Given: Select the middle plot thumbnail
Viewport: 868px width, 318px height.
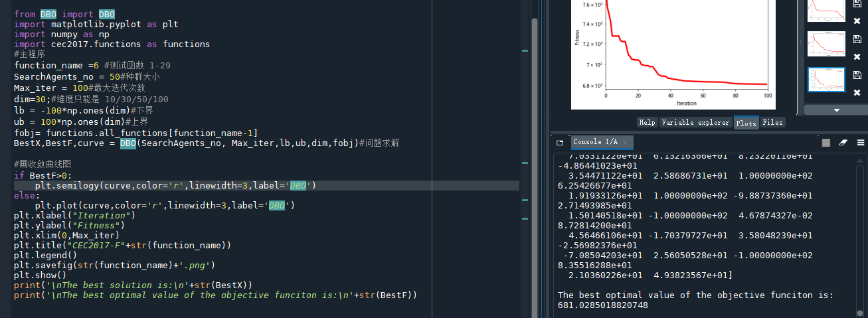Looking at the screenshot, I should coord(825,44).
